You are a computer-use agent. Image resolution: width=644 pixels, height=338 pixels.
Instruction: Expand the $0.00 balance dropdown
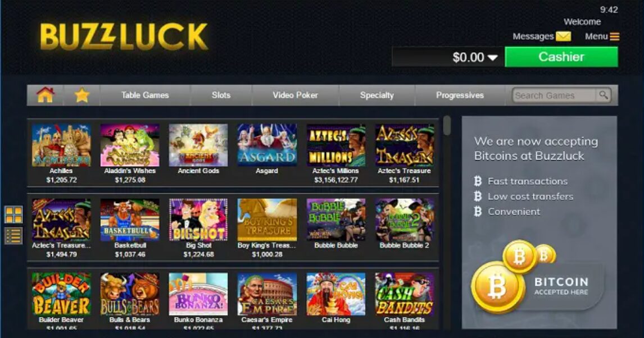(492, 58)
